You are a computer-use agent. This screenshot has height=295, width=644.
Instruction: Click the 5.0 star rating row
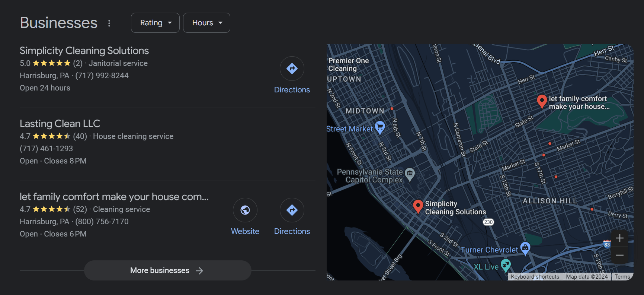[51, 63]
